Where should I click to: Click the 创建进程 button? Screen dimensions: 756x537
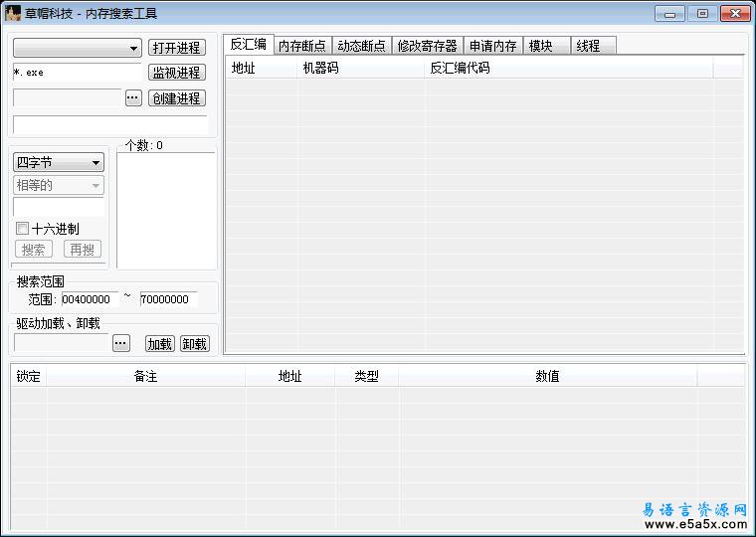coord(177,98)
